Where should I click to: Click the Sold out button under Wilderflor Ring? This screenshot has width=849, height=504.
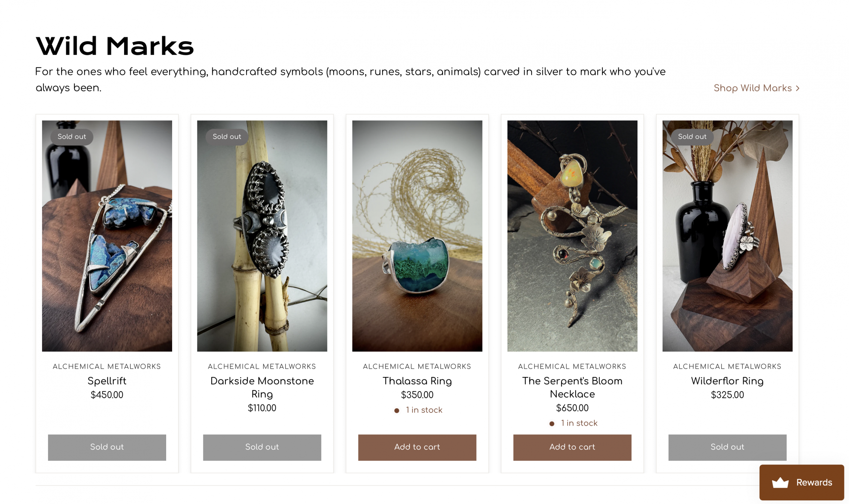[x=727, y=447]
